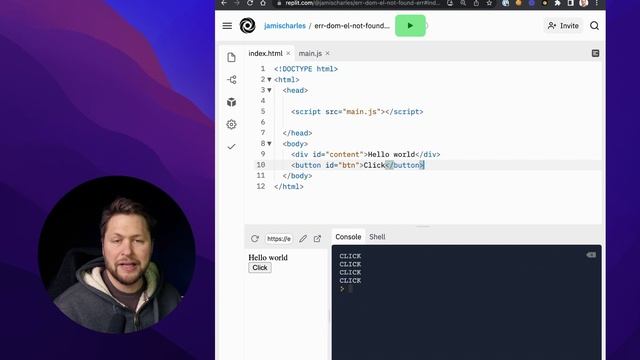Image resolution: width=640 pixels, height=360 pixels.
Task: Open the Packages cube icon
Action: click(231, 102)
